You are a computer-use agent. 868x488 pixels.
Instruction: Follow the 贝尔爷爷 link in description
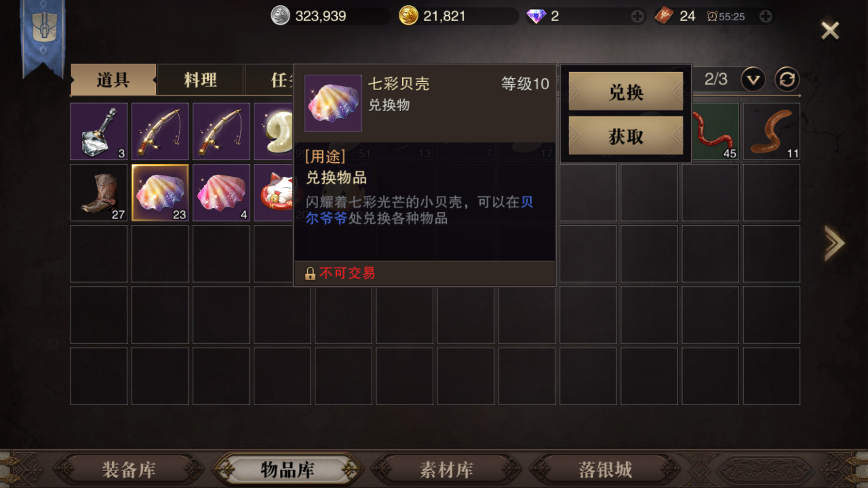tap(326, 218)
